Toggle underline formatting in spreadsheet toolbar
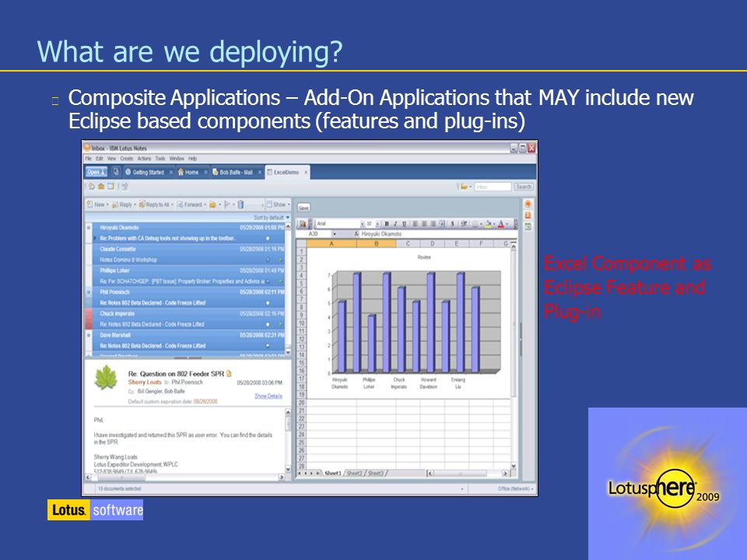This screenshot has width=747, height=560. click(405, 224)
